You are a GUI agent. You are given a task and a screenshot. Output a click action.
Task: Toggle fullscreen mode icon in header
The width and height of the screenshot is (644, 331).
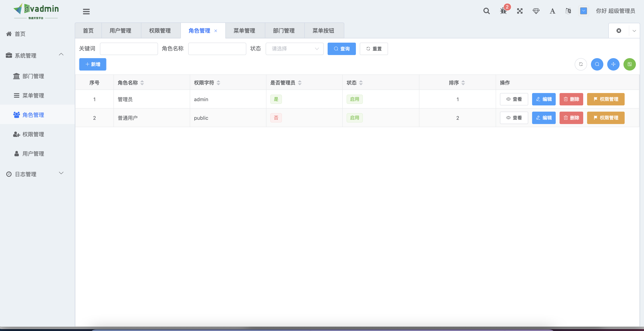520,11
